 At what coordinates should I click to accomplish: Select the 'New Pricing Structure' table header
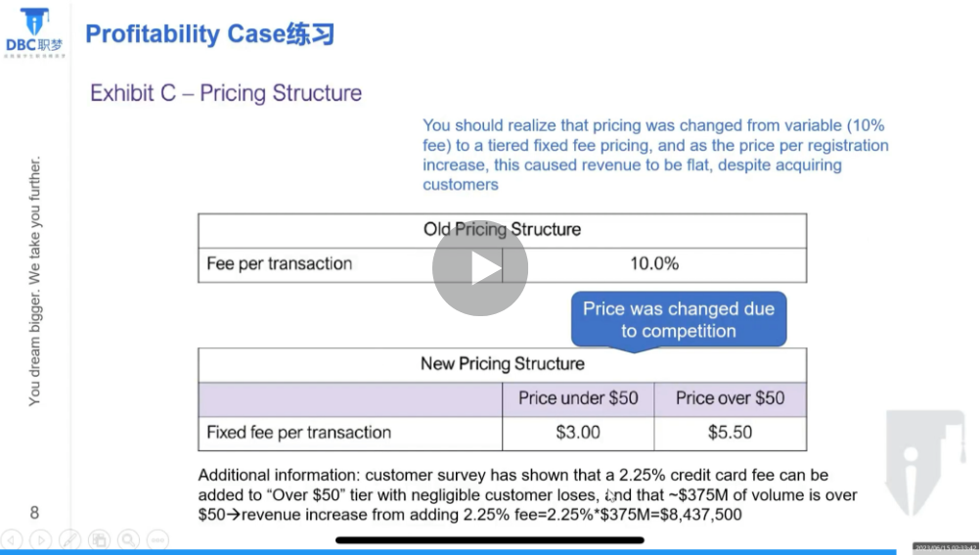click(x=503, y=365)
